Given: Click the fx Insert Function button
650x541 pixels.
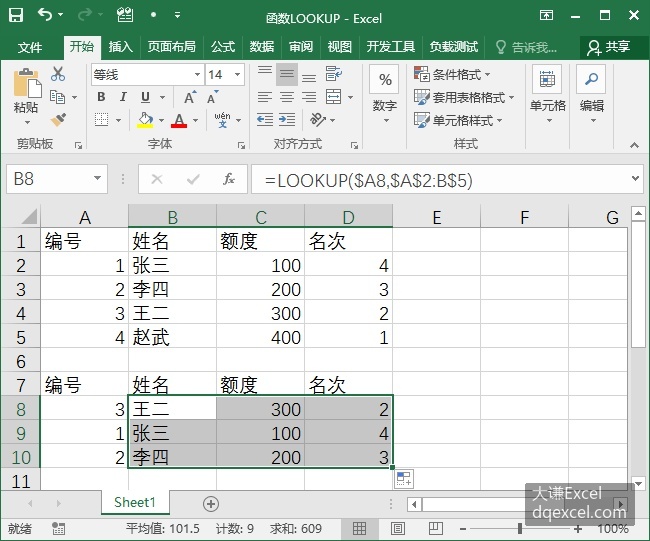Looking at the screenshot, I should [x=229, y=179].
